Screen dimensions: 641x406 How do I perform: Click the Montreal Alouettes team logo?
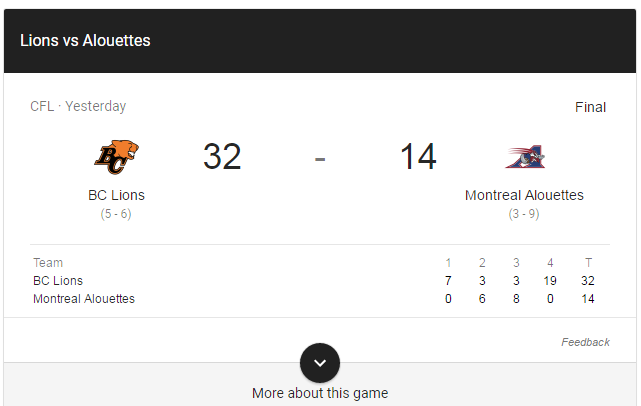click(525, 157)
